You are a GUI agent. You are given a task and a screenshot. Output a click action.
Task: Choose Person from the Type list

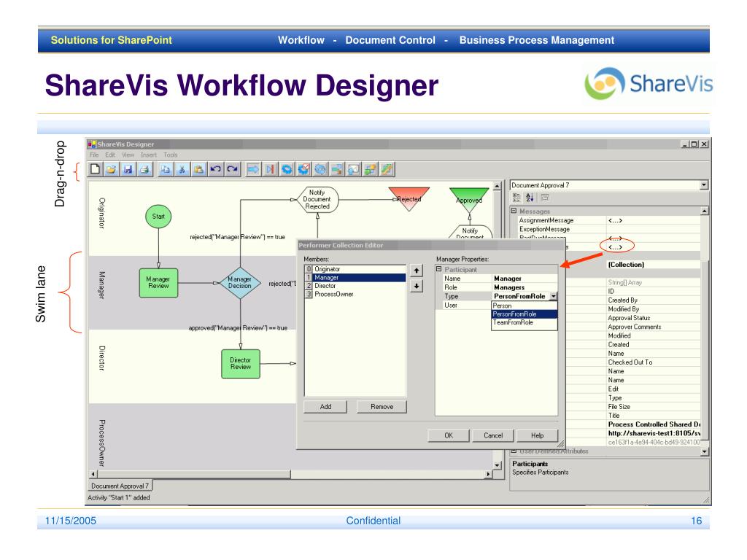[524, 306]
